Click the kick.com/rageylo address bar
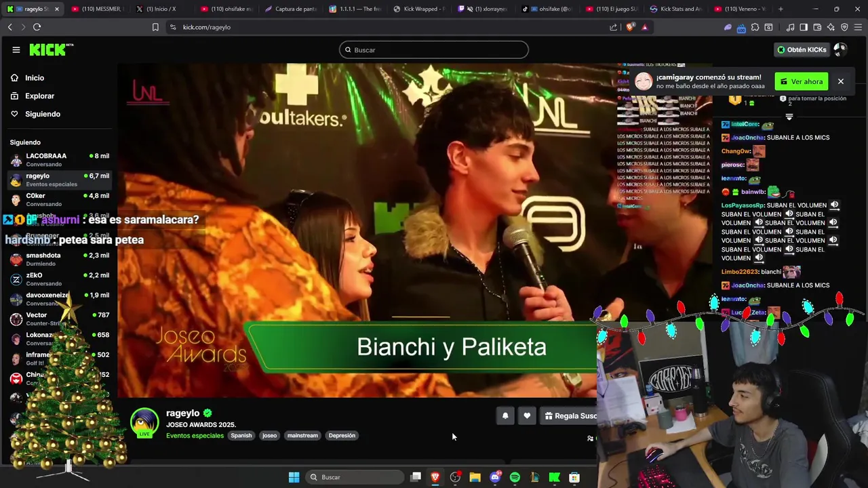 [x=206, y=27]
